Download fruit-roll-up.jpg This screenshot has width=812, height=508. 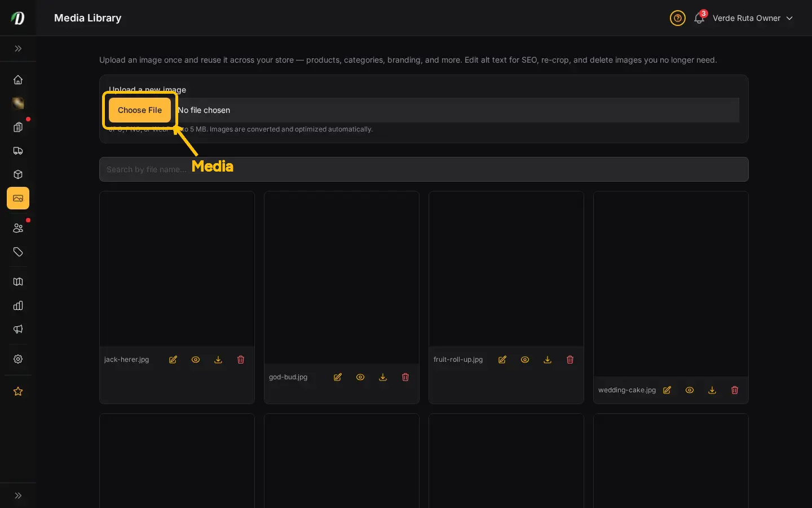(548, 360)
